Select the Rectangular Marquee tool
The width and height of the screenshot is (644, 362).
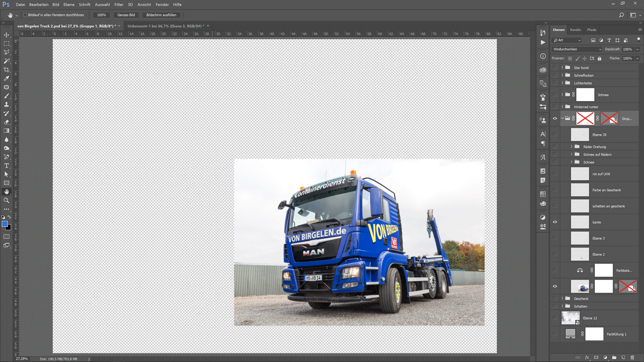pyautogui.click(x=6, y=44)
